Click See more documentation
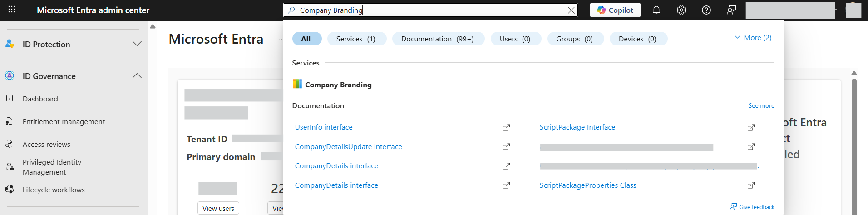This screenshot has height=215, width=868. (x=761, y=105)
